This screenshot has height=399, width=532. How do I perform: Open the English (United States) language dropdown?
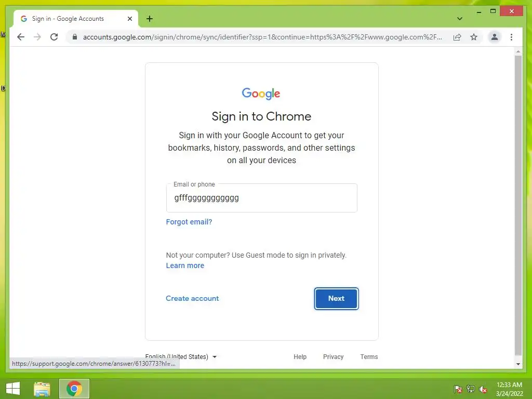coord(181,356)
